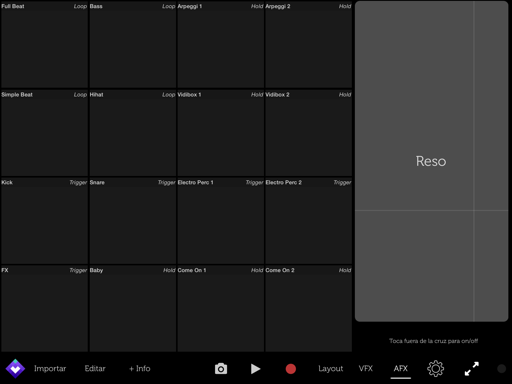
Task: Tap the Arpeggi 2 pad
Action: click(x=309, y=45)
